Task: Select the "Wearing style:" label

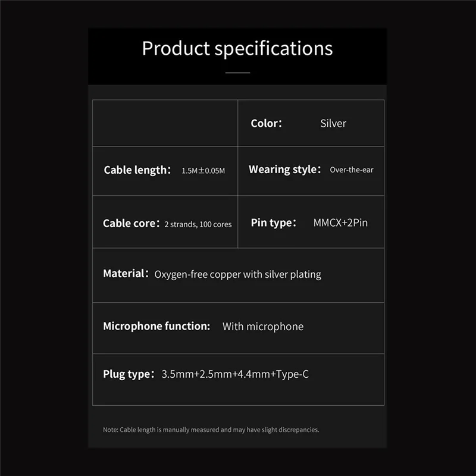Action: pyautogui.click(x=285, y=170)
